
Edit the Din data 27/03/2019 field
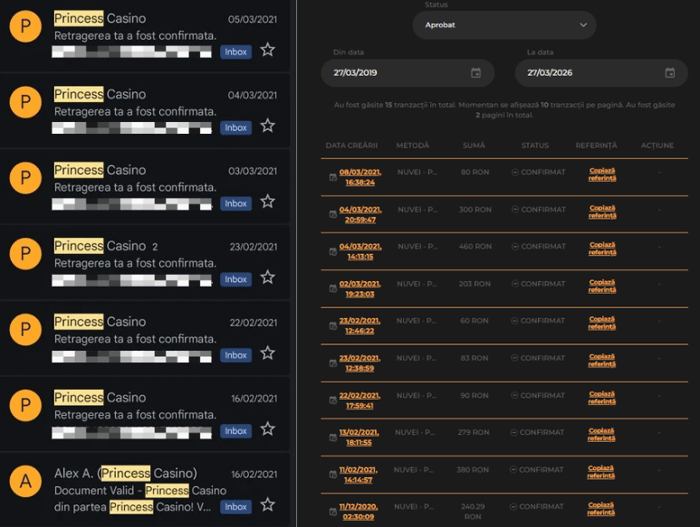(407, 73)
